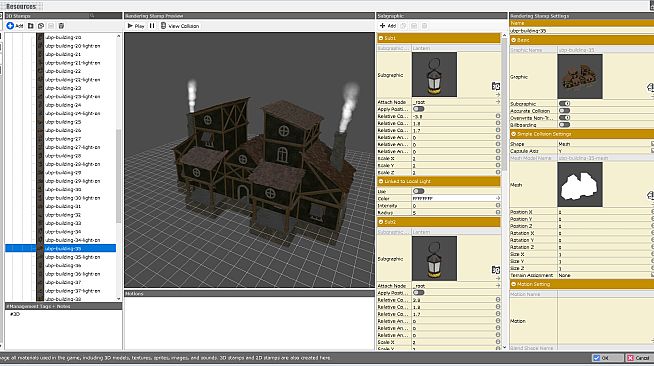Select ubp-building-21 in stamp list
The height and width of the screenshot is (366, 654).
63,54
